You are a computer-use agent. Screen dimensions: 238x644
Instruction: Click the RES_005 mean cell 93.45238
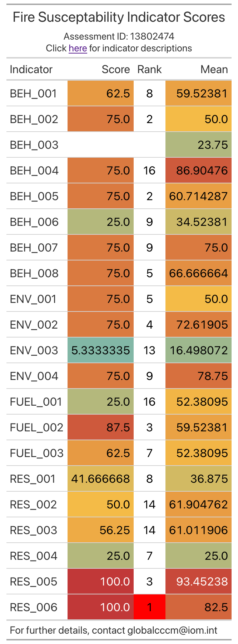202,582
